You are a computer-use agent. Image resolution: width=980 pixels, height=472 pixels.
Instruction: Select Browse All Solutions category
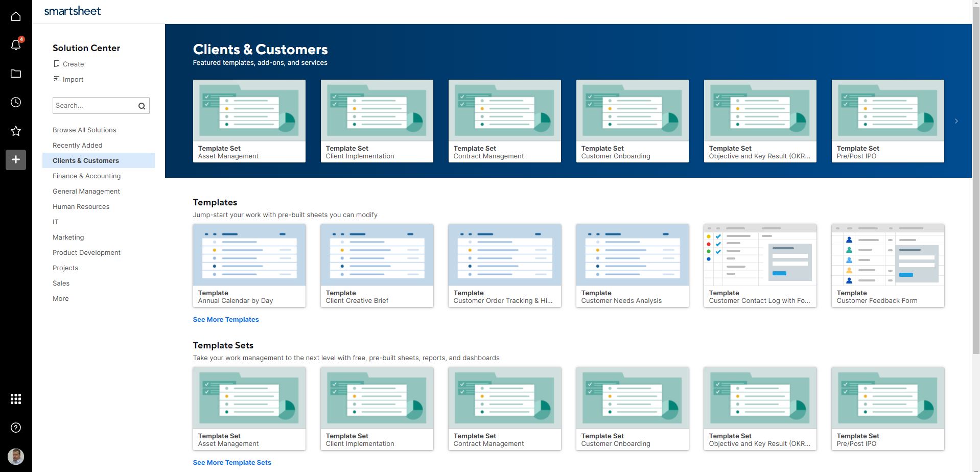(x=84, y=130)
